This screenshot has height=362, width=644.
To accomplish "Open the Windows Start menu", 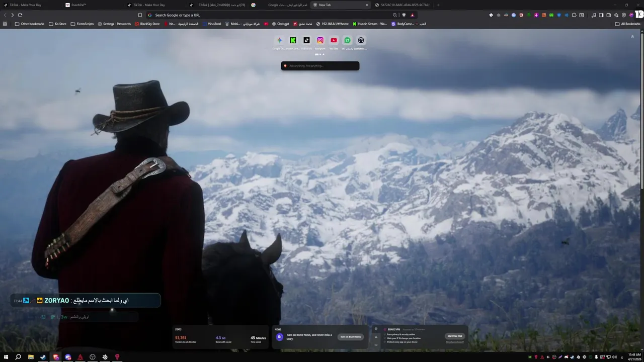I will click(x=6, y=357).
